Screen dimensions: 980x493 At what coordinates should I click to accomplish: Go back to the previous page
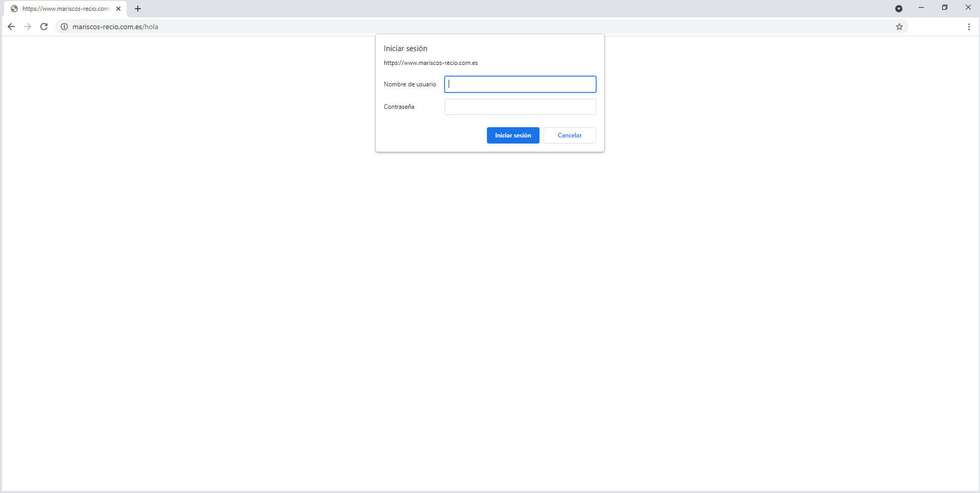point(11,27)
